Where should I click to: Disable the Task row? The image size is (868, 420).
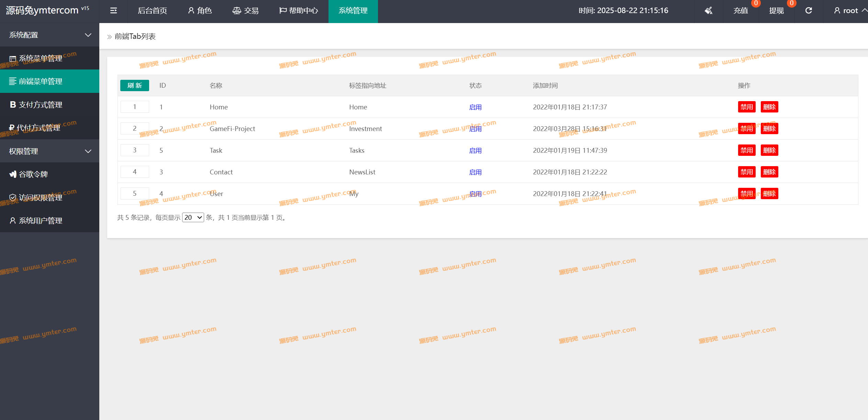point(747,150)
